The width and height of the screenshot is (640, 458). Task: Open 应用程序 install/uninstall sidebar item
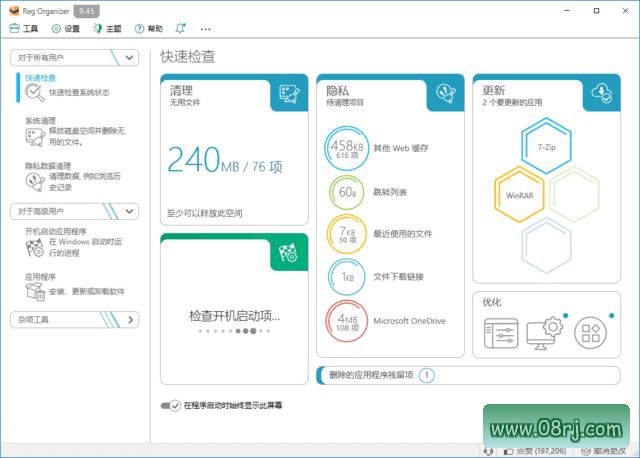pos(75,287)
